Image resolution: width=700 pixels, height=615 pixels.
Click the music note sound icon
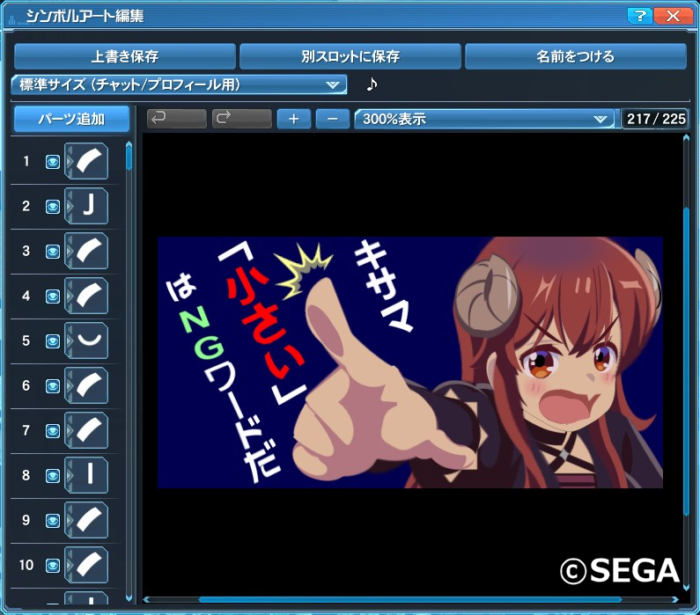[x=372, y=84]
